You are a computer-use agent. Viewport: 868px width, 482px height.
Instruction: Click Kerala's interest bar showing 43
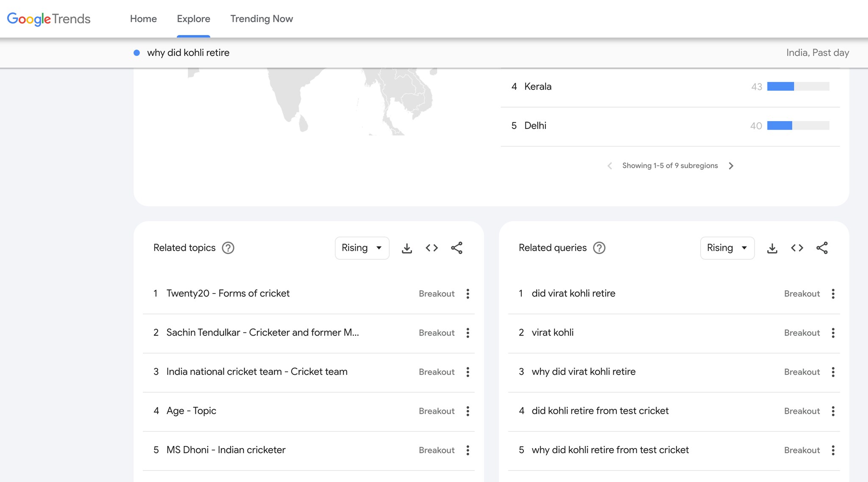click(798, 86)
